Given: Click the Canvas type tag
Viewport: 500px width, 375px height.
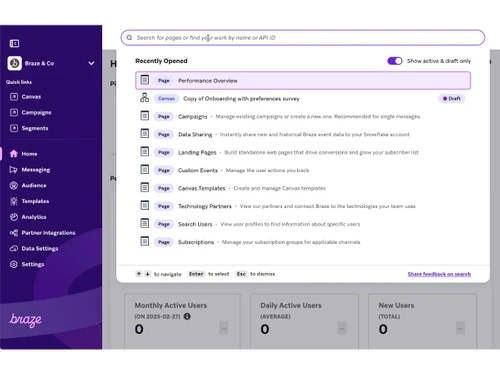Looking at the screenshot, I should tap(166, 98).
